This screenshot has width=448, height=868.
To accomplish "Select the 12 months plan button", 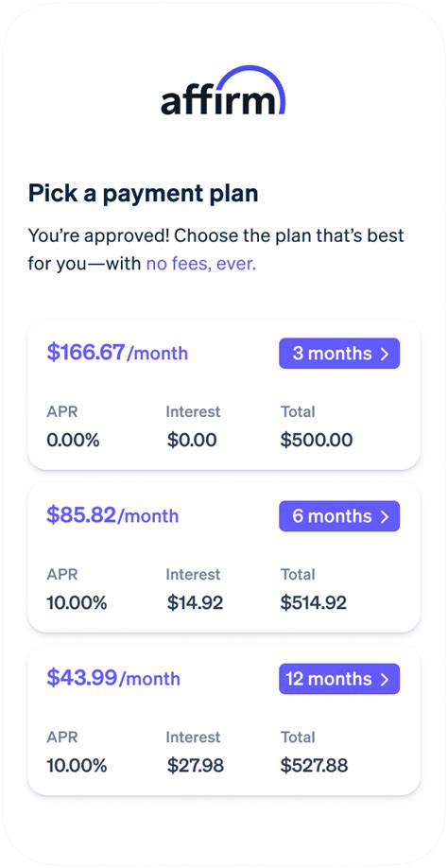I will 339,679.
